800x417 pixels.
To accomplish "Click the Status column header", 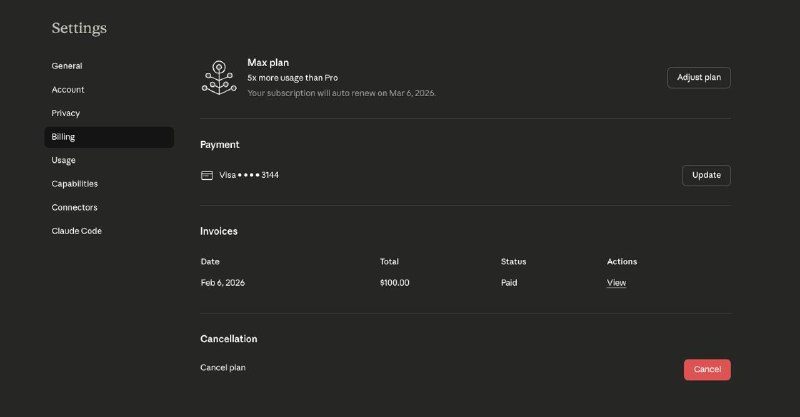I will pyautogui.click(x=513, y=261).
